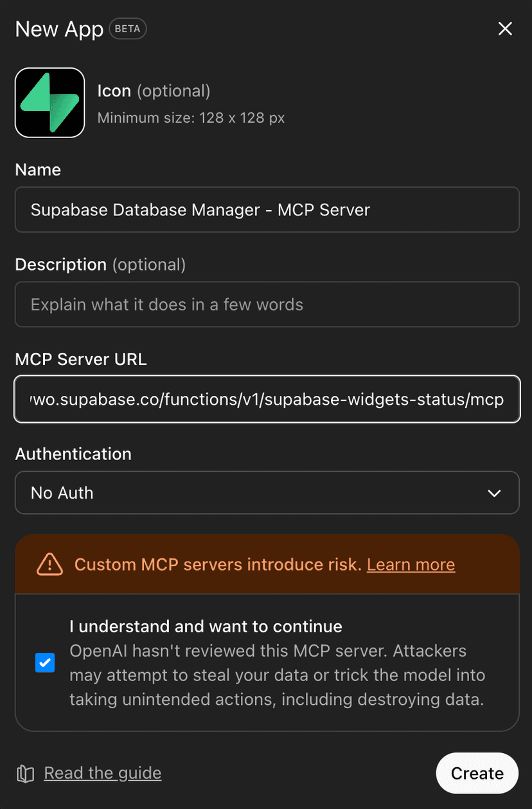Click the Custom MCP servers risk banner
532x809 pixels.
pos(267,564)
